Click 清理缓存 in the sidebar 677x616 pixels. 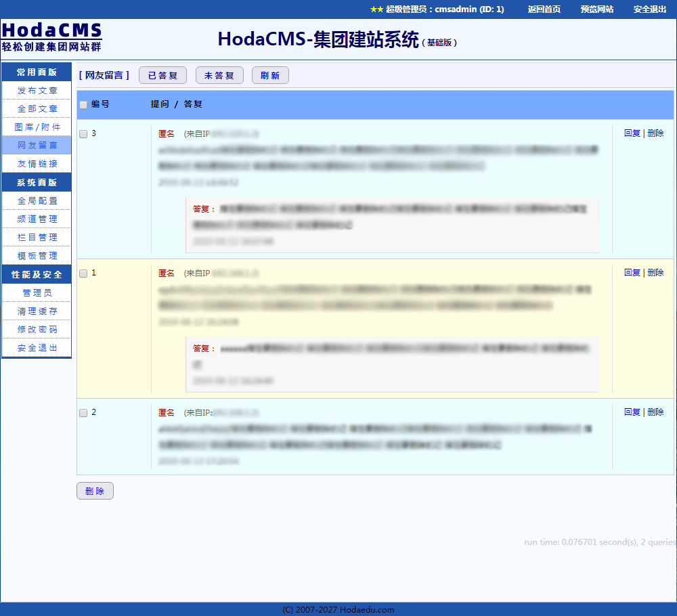click(x=37, y=311)
